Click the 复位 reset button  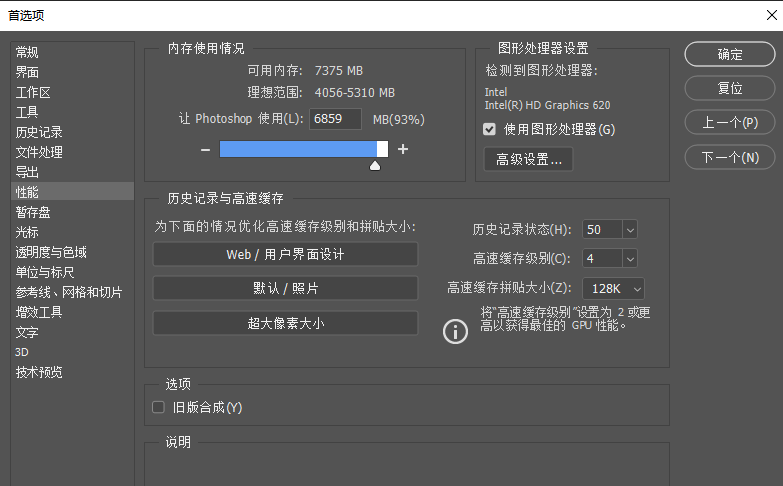tap(730, 88)
